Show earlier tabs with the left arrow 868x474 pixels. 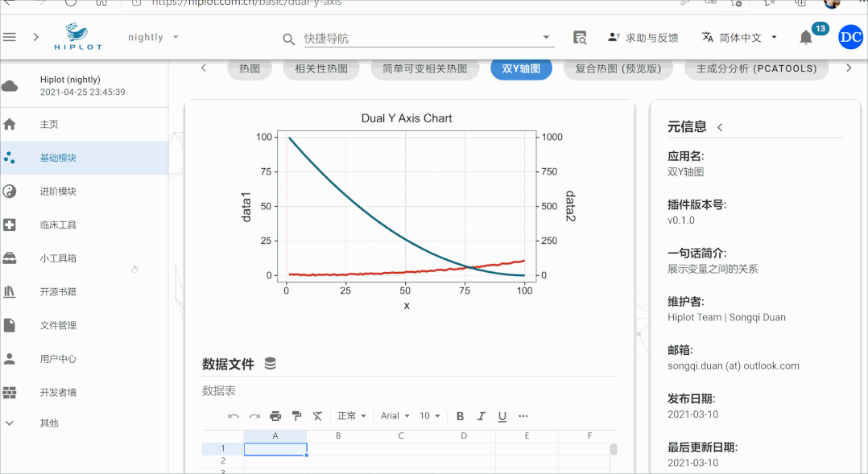204,68
